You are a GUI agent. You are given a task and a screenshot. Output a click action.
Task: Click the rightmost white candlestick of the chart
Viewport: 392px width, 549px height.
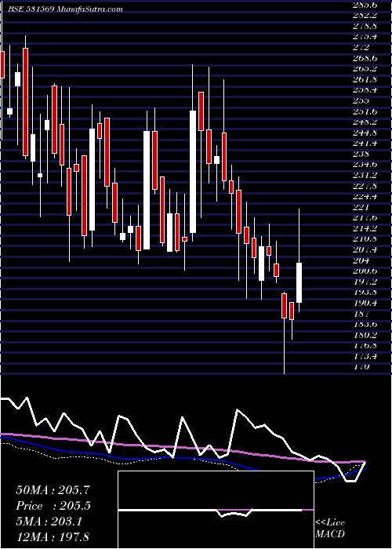coord(299,282)
